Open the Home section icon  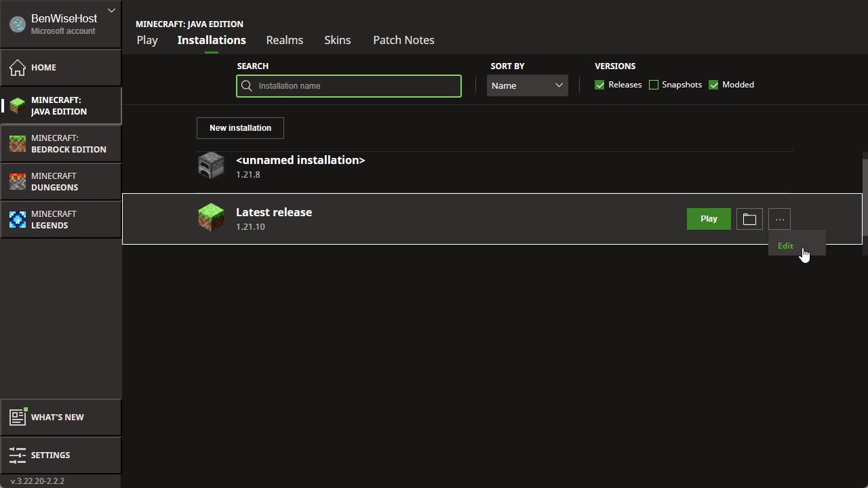[18, 68]
